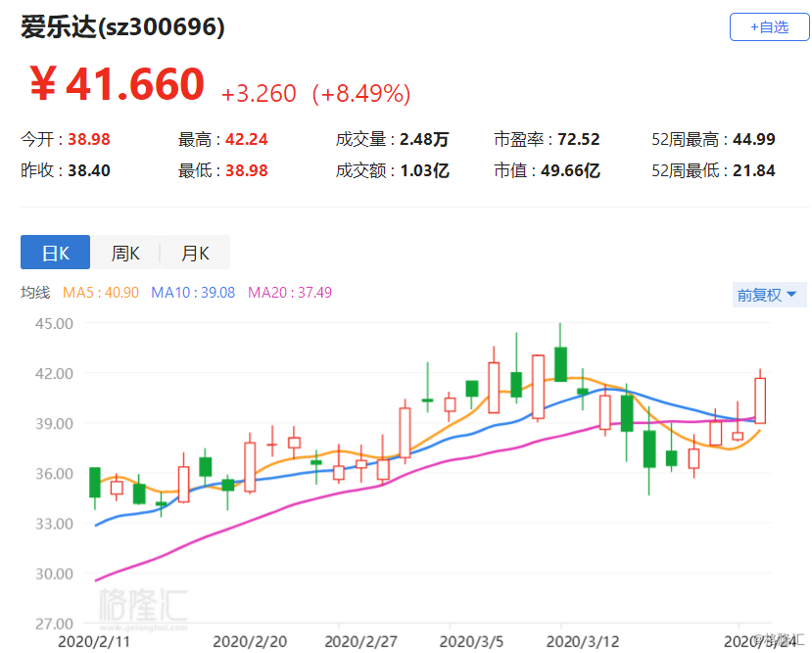Click the 今开 value 38.98
The image size is (812, 653).
pyautogui.click(x=89, y=139)
